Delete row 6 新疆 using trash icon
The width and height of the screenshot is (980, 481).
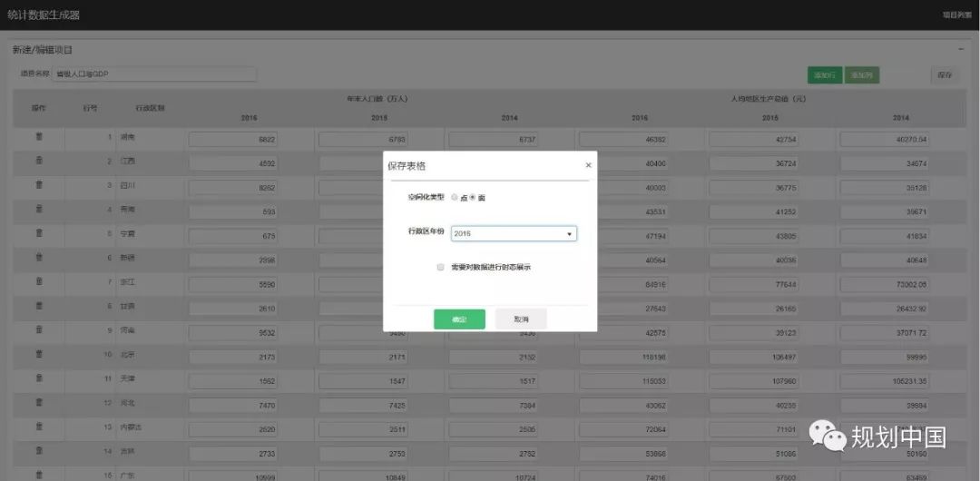[39, 257]
